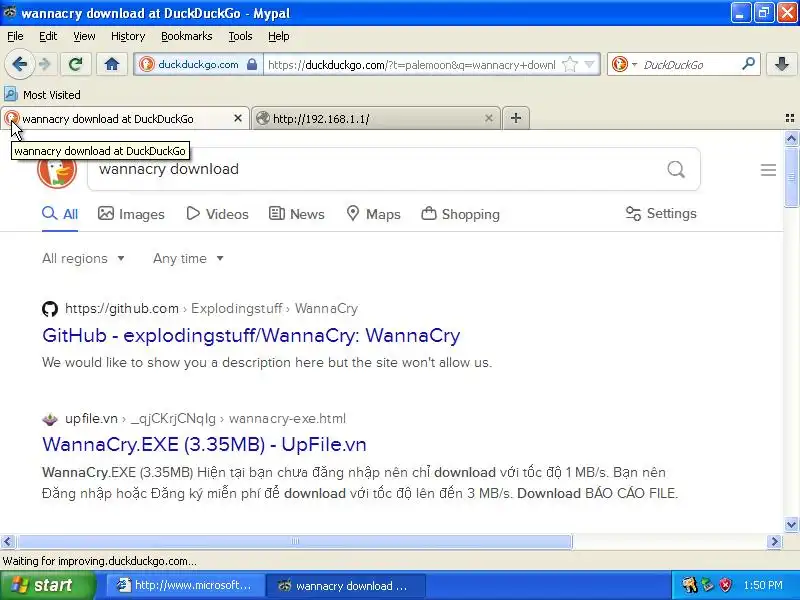Open the Downloads arrow button
This screenshot has width=800, height=600.
pyautogui.click(x=782, y=64)
